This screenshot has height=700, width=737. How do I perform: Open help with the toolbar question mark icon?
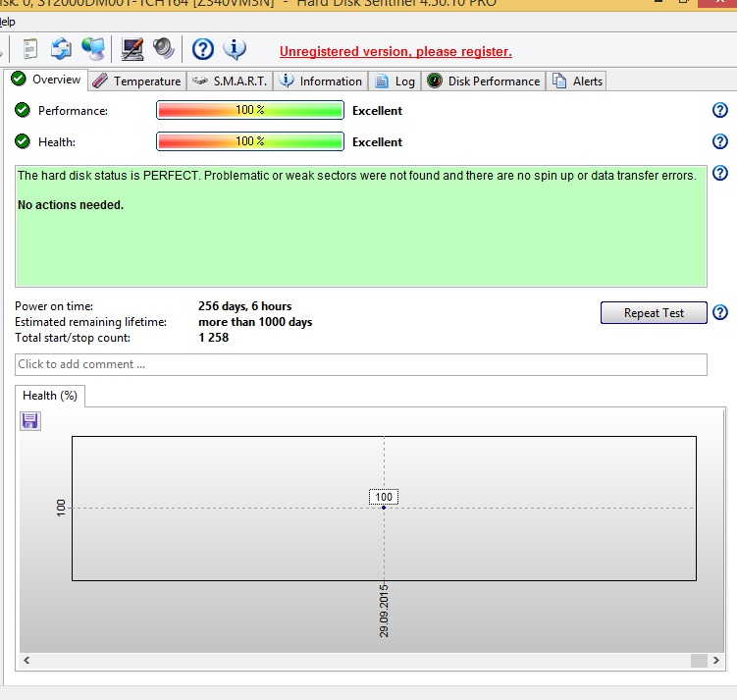(x=202, y=49)
